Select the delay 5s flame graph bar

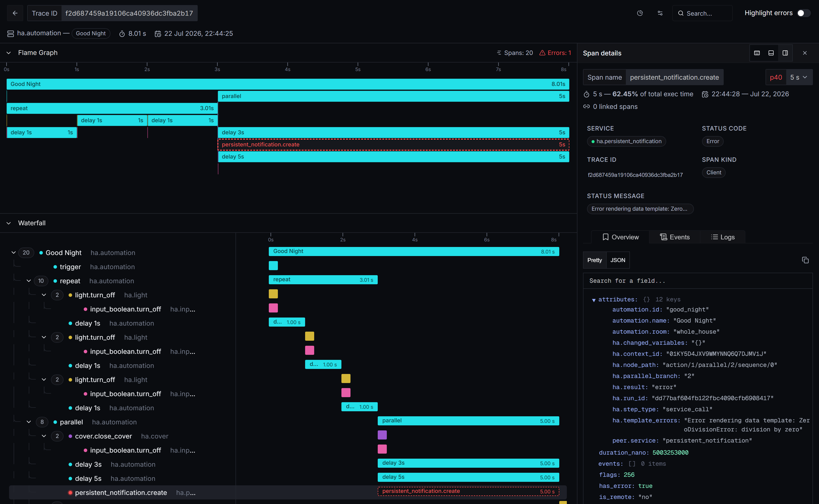click(394, 156)
